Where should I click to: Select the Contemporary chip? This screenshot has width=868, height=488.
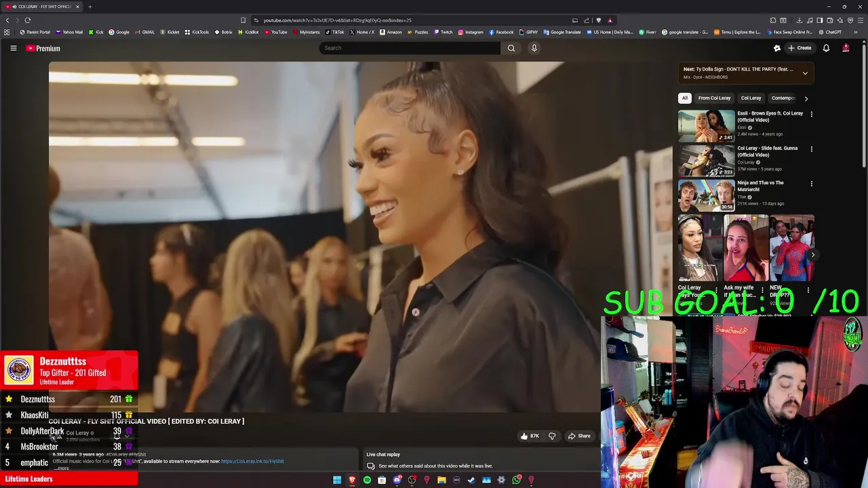[x=783, y=98]
